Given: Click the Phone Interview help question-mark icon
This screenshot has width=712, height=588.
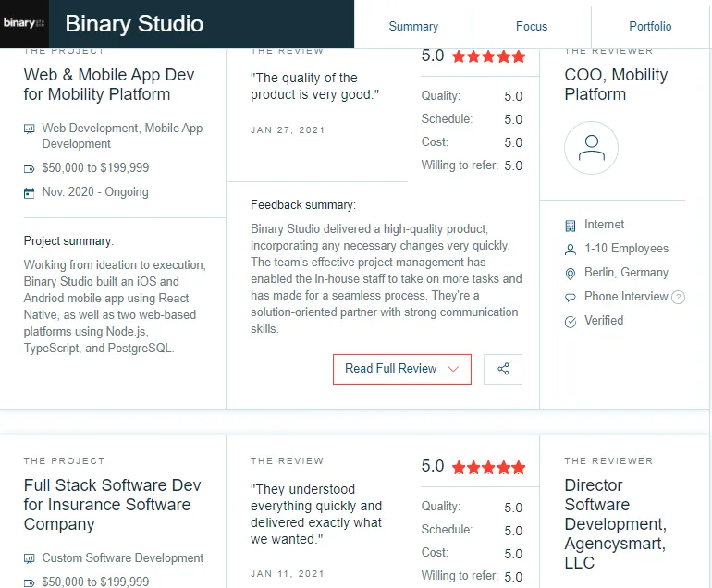Looking at the screenshot, I should pos(678,298).
